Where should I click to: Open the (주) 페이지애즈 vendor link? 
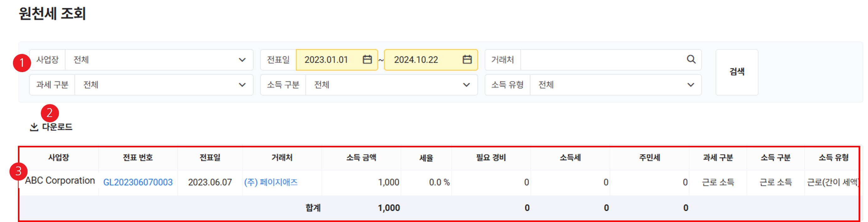(x=271, y=182)
